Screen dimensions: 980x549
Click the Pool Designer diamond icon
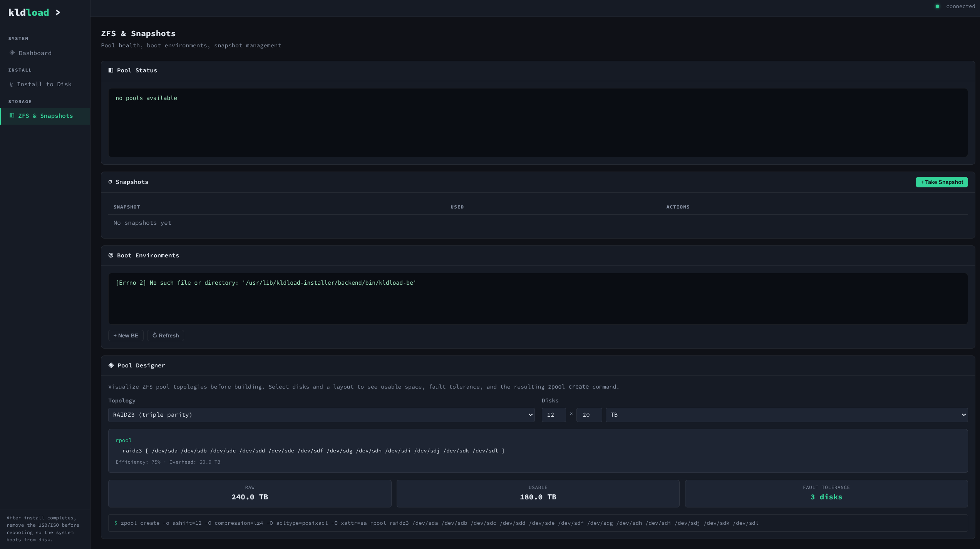111,365
